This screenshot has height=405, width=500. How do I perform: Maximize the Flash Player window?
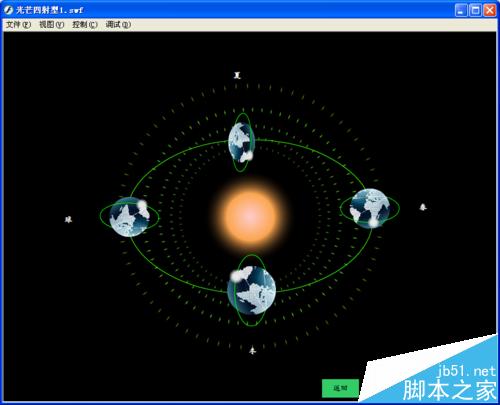(x=475, y=10)
